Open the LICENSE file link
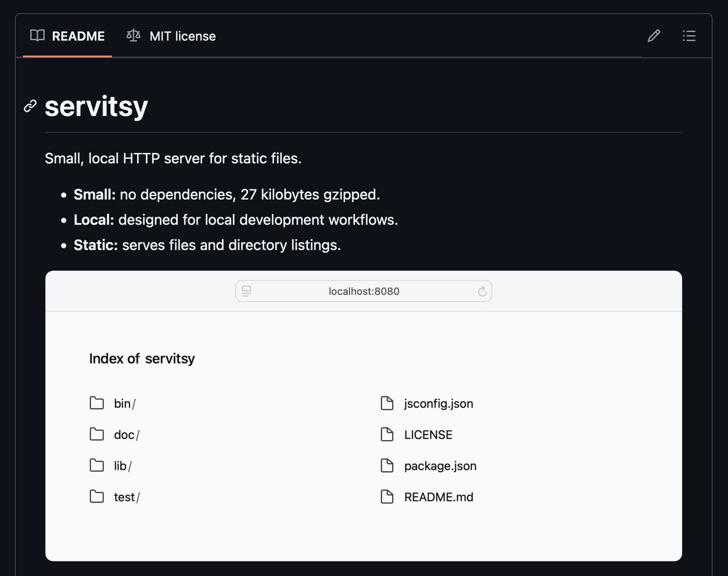 pos(428,435)
